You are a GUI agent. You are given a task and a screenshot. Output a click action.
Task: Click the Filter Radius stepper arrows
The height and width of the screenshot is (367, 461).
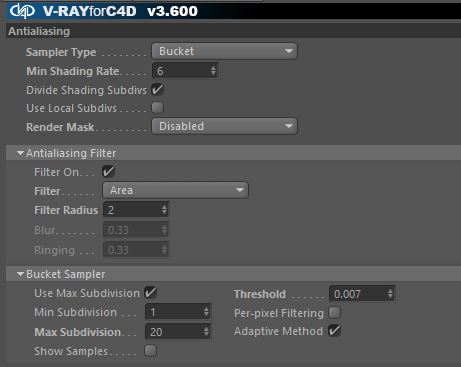coord(164,210)
